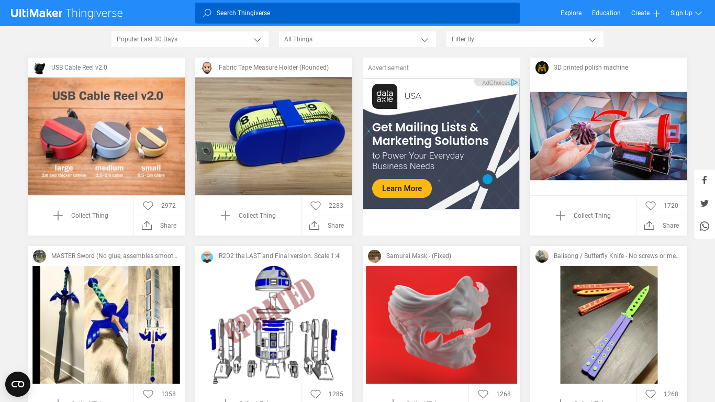Share page via Twitter icon

pyautogui.click(x=705, y=203)
